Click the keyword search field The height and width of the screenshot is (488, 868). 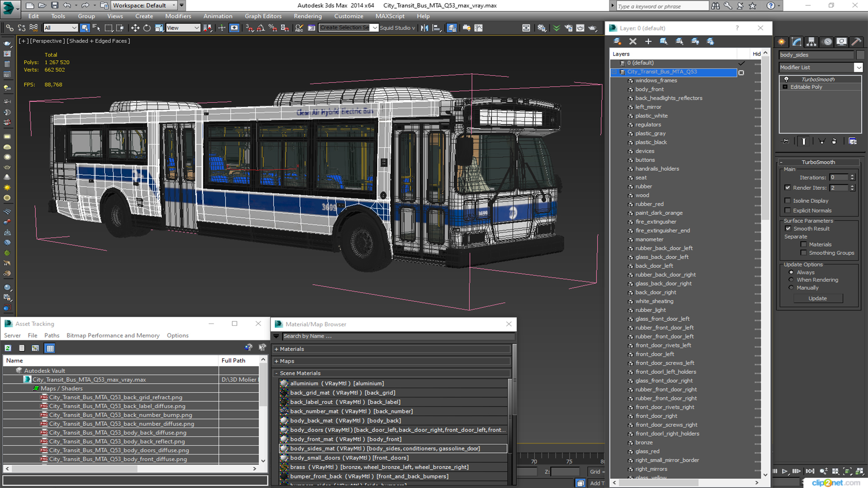tap(662, 6)
